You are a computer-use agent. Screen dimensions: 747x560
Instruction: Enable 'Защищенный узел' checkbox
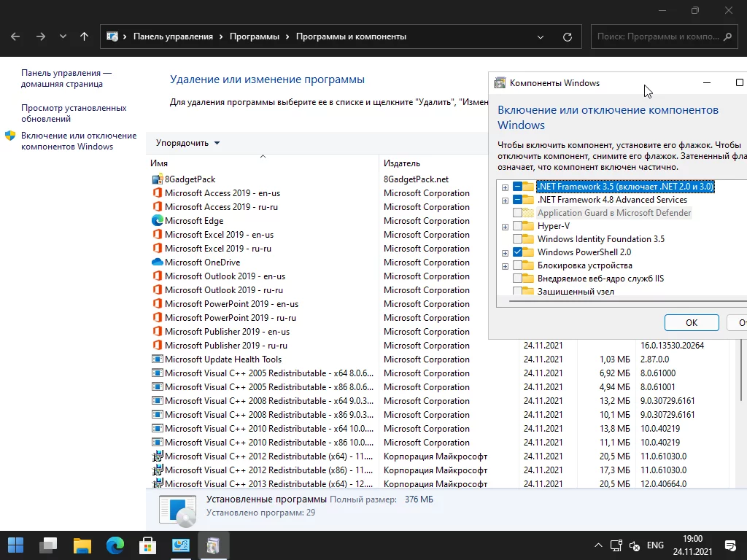(517, 291)
